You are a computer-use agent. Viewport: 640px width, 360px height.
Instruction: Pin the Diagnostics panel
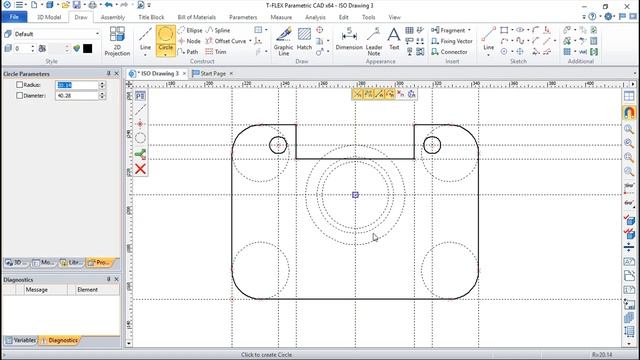pyautogui.click(x=109, y=279)
